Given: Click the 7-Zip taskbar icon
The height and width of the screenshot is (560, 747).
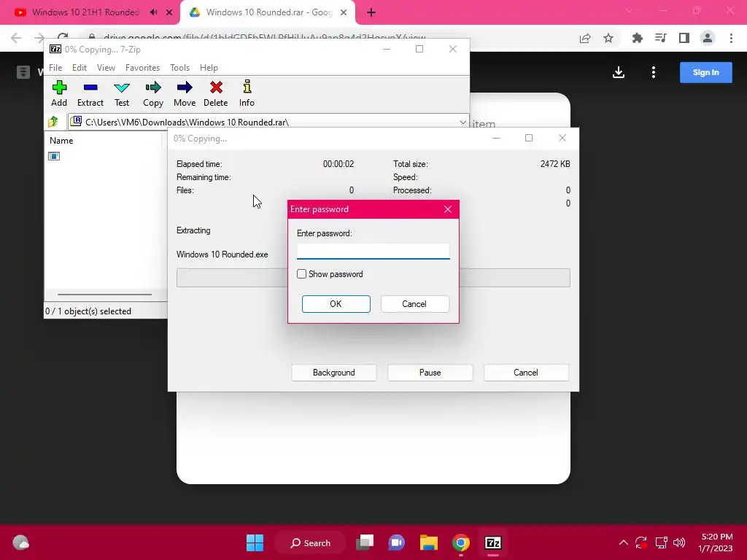Looking at the screenshot, I should point(492,542).
